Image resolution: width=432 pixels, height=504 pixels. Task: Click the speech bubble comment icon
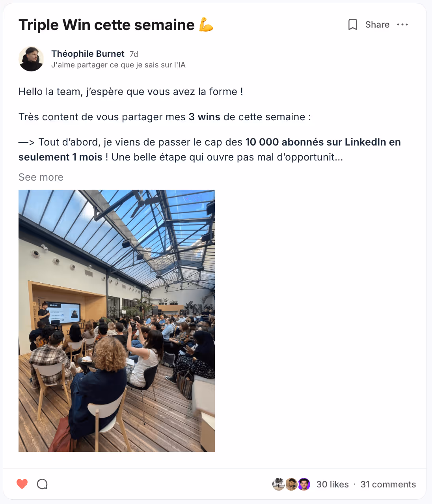(42, 484)
